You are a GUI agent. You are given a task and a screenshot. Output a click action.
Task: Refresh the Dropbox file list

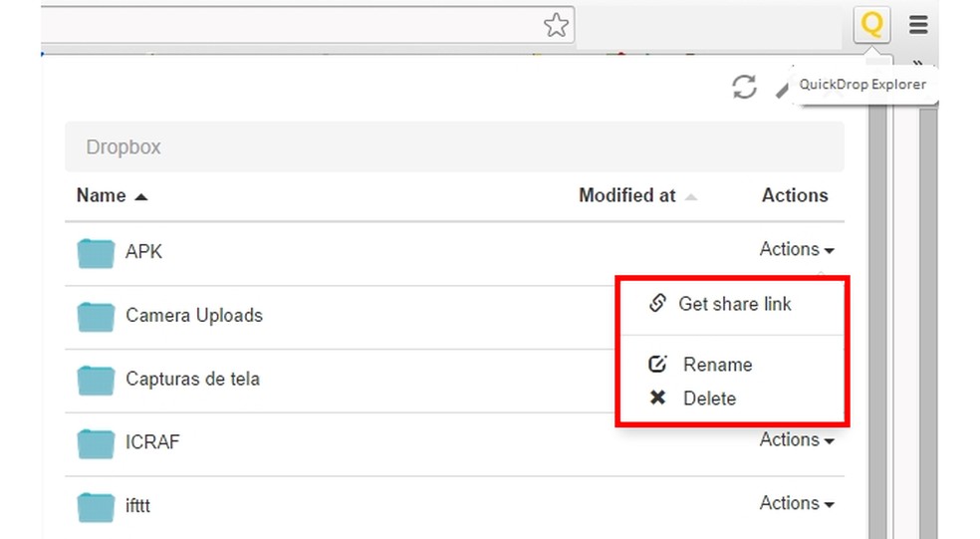tap(744, 87)
